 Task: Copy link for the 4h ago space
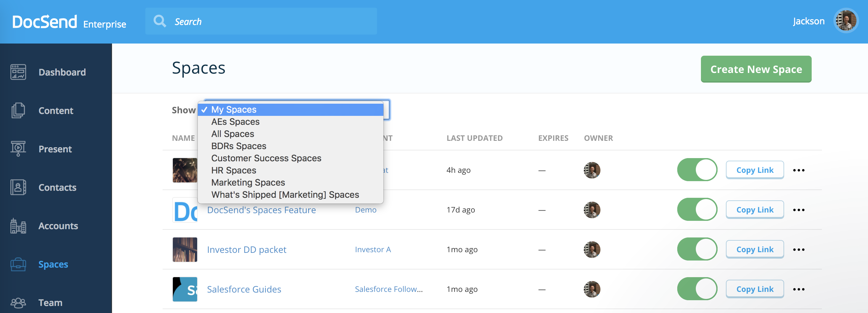754,170
